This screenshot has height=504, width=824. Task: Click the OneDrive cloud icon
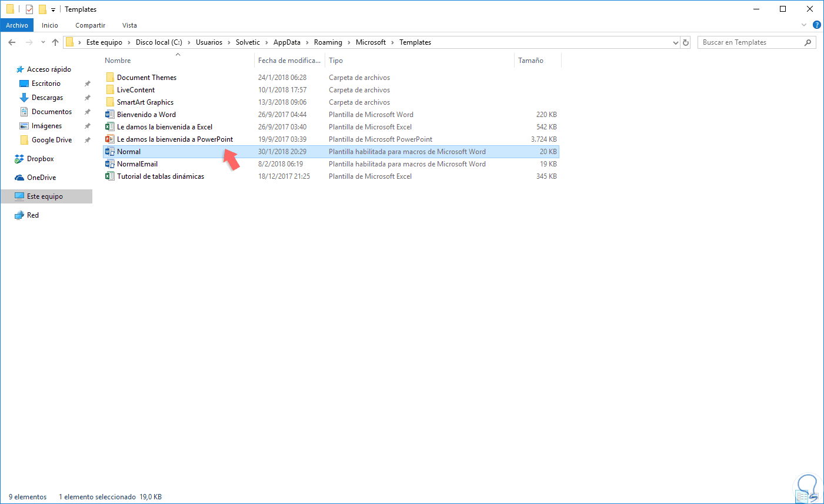pos(19,178)
